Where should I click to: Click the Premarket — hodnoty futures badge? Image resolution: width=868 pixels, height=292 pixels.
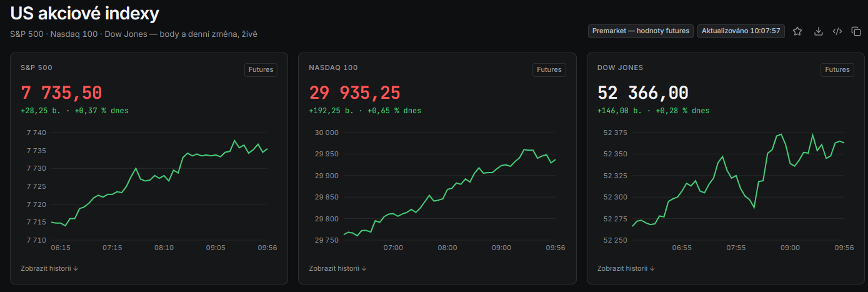641,31
